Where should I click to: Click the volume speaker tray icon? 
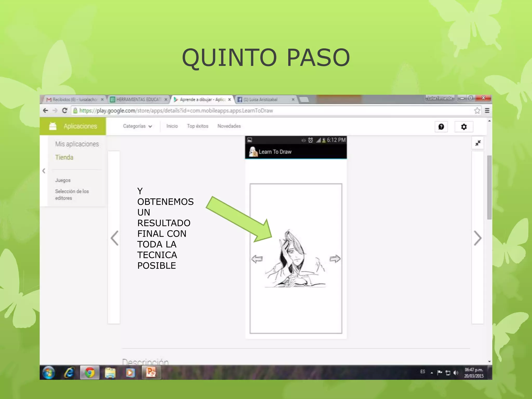pos(456,373)
